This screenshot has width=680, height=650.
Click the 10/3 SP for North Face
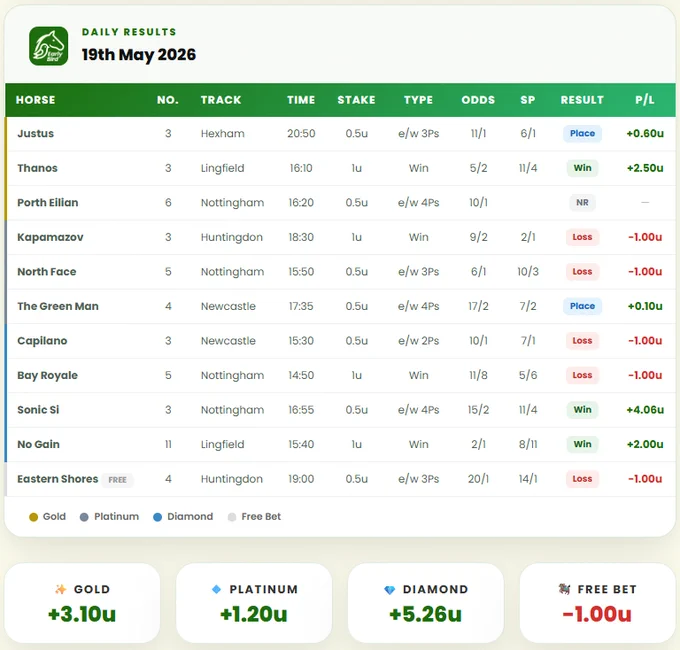528,271
